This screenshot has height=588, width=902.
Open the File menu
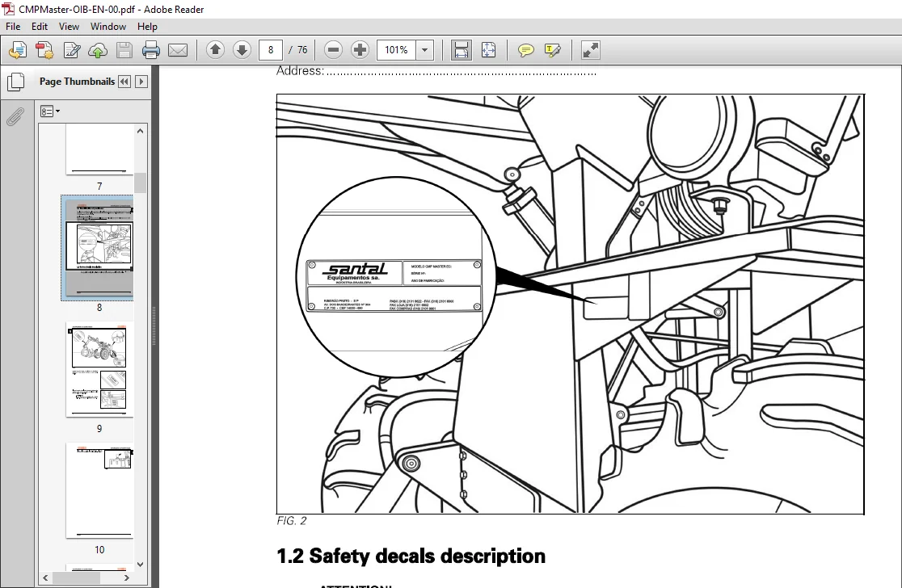[13, 27]
